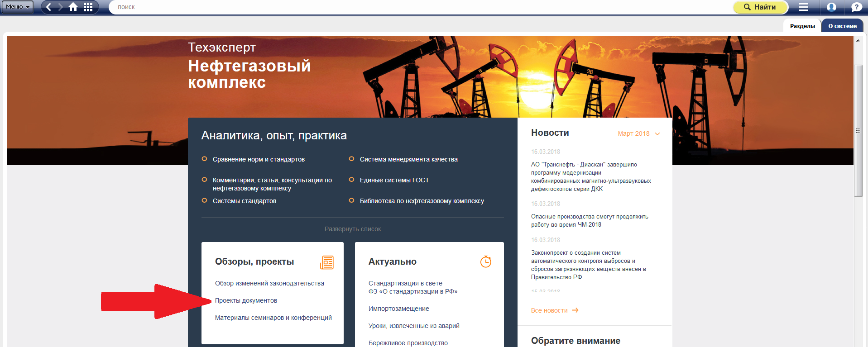Open the Меню dropdown
The width and height of the screenshot is (868, 347).
coord(17,7)
